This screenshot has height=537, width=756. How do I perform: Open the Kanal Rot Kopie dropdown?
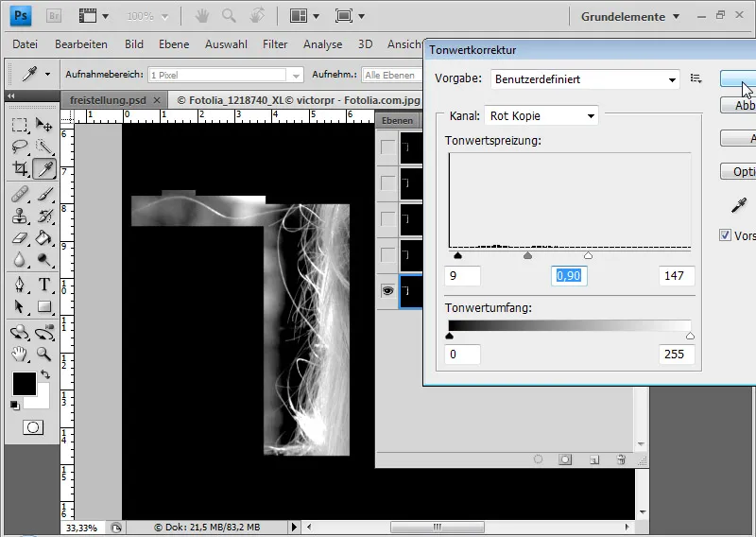[541, 115]
